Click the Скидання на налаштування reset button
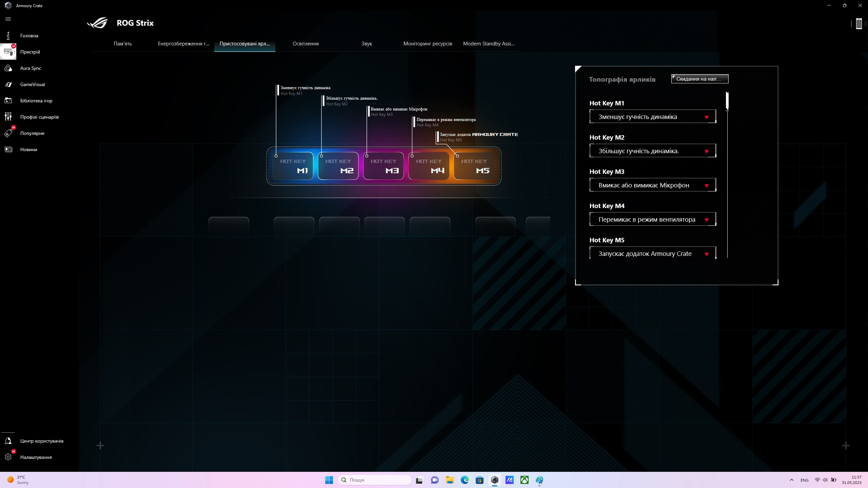868x488 pixels. [x=700, y=79]
